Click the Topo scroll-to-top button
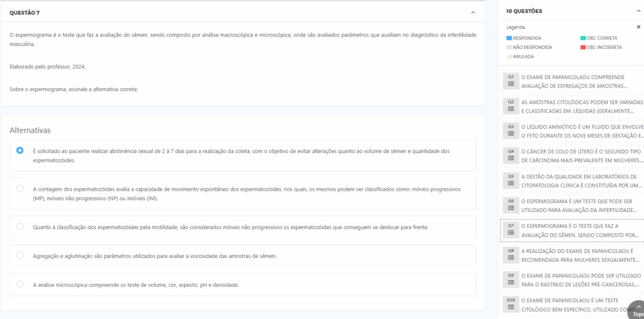Image resolution: width=644 pixels, height=319 pixels. click(x=636, y=310)
